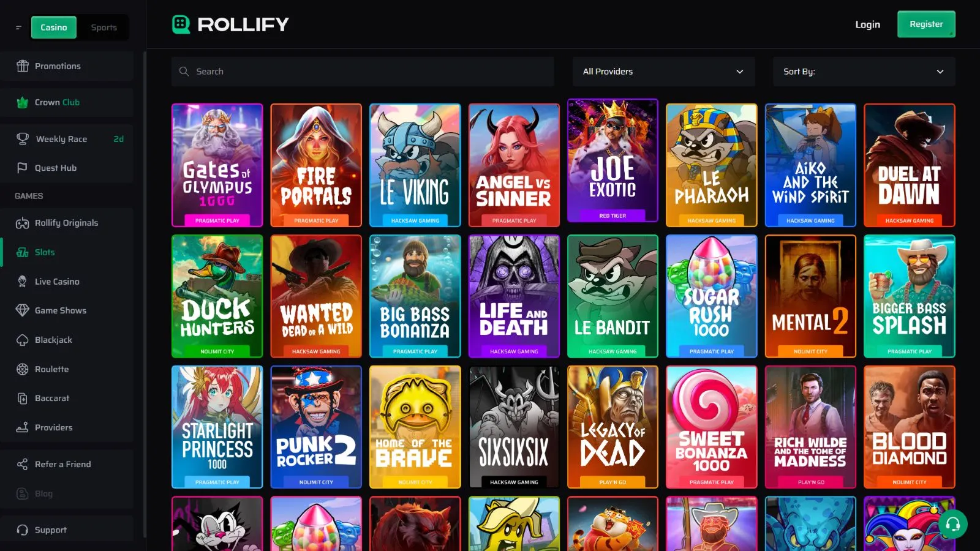Click the Crown Club crown icon

pyautogui.click(x=23, y=102)
